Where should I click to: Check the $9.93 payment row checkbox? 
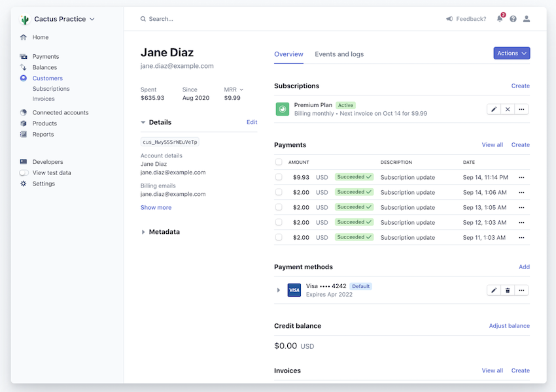click(x=278, y=177)
